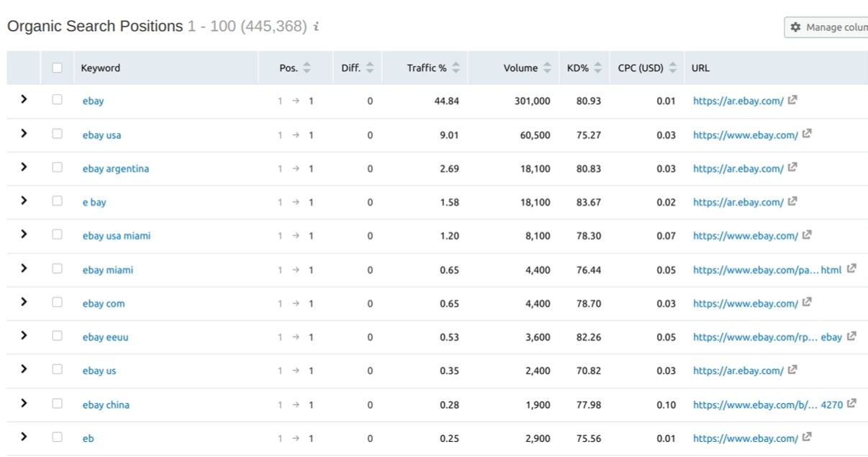868x457 pixels.
Task: Click the Keyword column header
Action: [101, 68]
